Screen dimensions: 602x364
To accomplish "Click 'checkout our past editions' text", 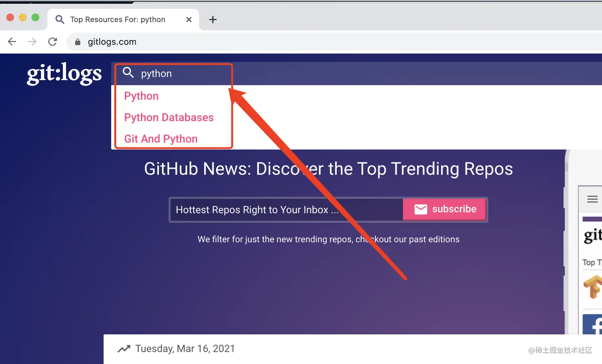I will click(407, 239).
